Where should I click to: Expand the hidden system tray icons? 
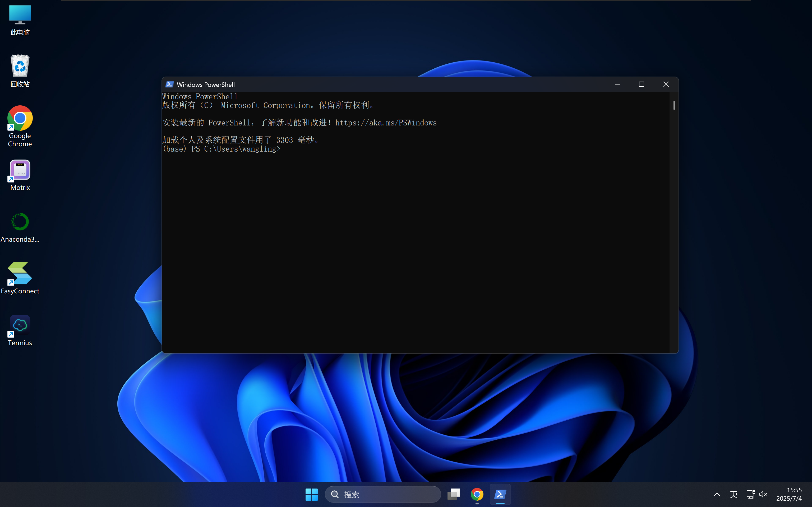[717, 494]
